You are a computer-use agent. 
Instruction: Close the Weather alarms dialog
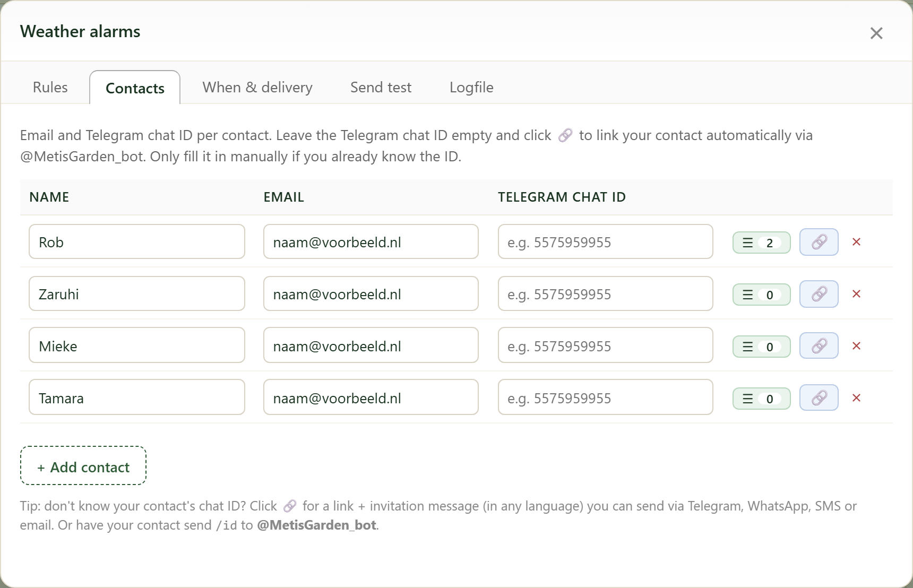click(876, 33)
